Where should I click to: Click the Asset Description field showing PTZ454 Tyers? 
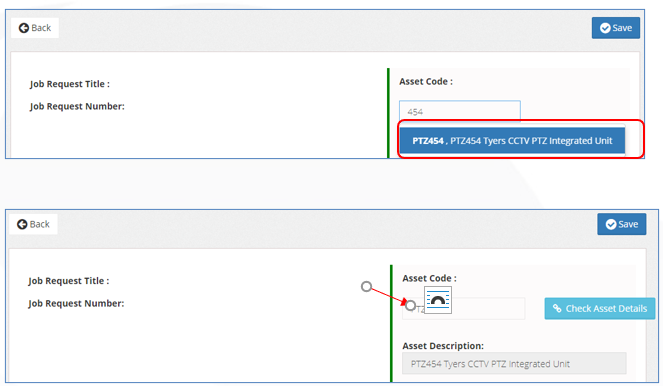[514, 364]
